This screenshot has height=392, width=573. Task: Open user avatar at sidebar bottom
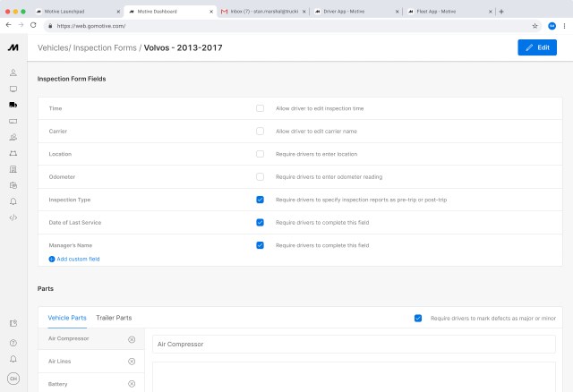pos(13,378)
